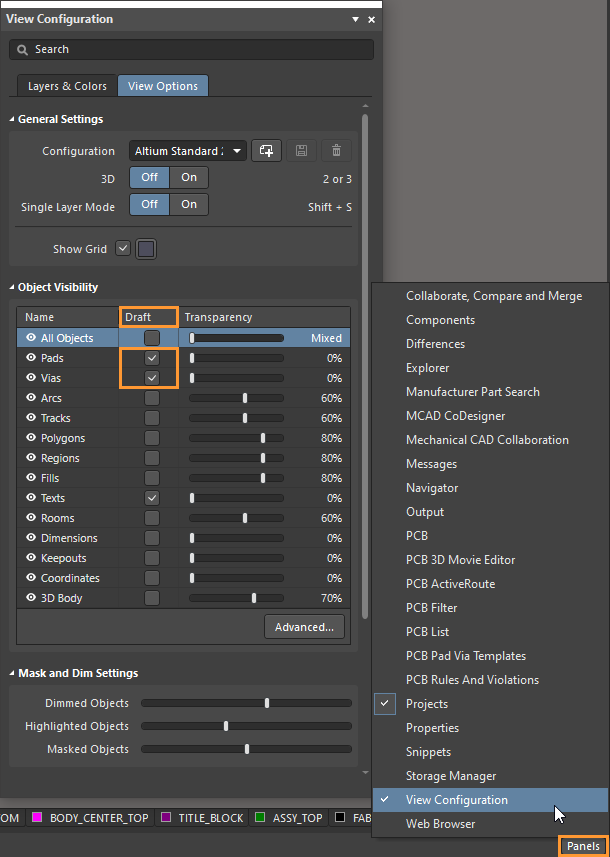Collapse the General Settings section
This screenshot has height=857, width=610.
(12, 120)
